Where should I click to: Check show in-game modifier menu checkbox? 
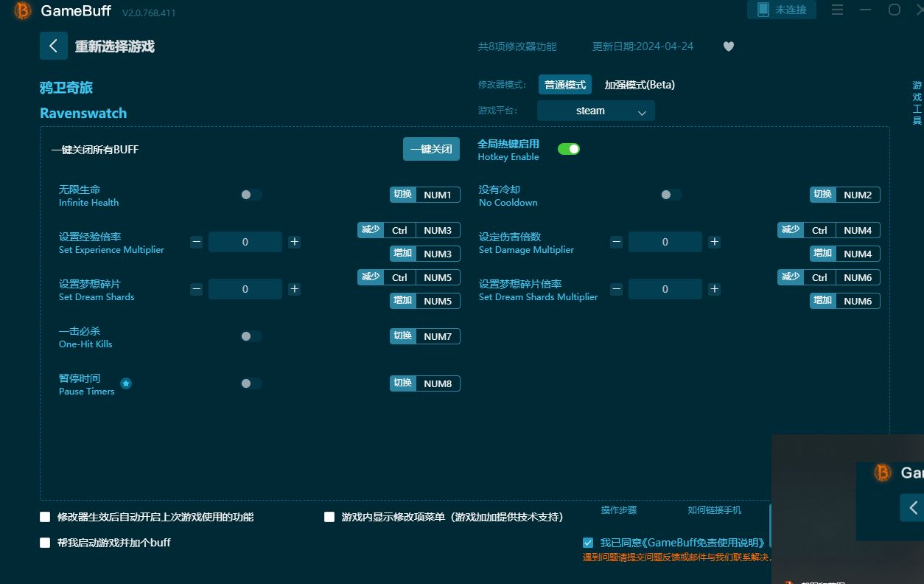click(x=329, y=517)
